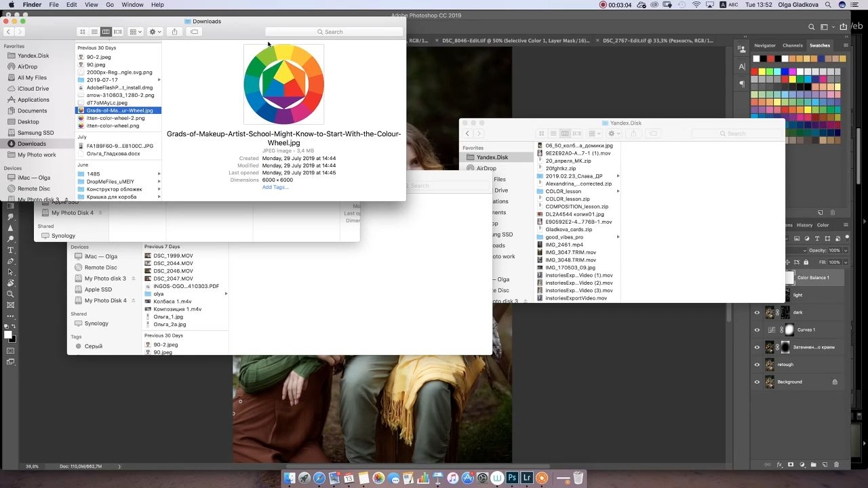Select the Zoom tool in Photoshop toolbar
The image size is (868, 488).
click(10, 294)
